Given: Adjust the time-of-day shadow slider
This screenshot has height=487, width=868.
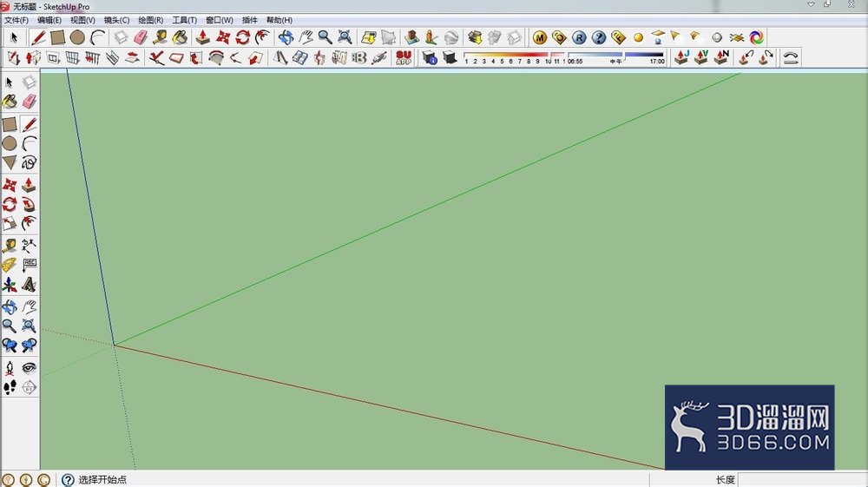Looking at the screenshot, I should point(615,56).
